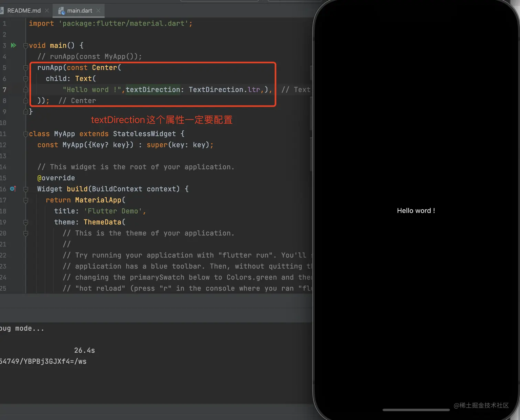Switch to the README.md tab
Image resolution: width=520 pixels, height=420 pixels.
pyautogui.click(x=23, y=11)
